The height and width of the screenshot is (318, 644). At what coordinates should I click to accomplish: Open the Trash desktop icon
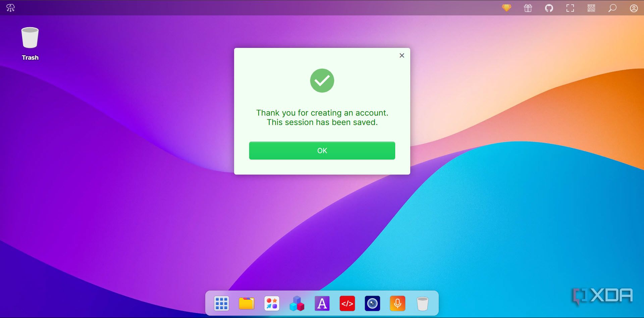coord(30,38)
